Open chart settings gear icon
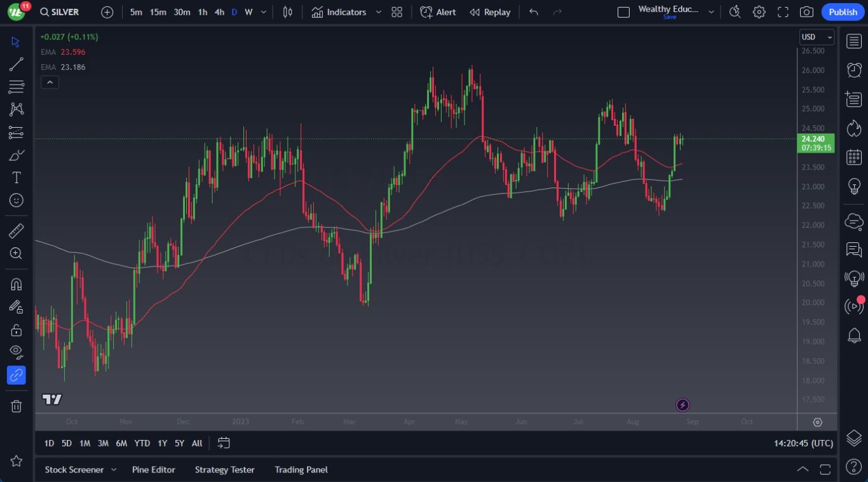 tap(759, 12)
